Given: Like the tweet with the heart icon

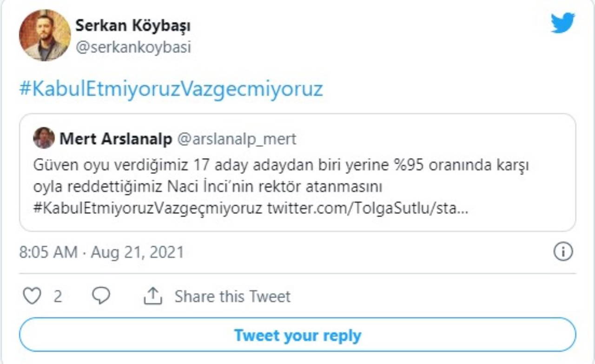Looking at the screenshot, I should click(32, 296).
